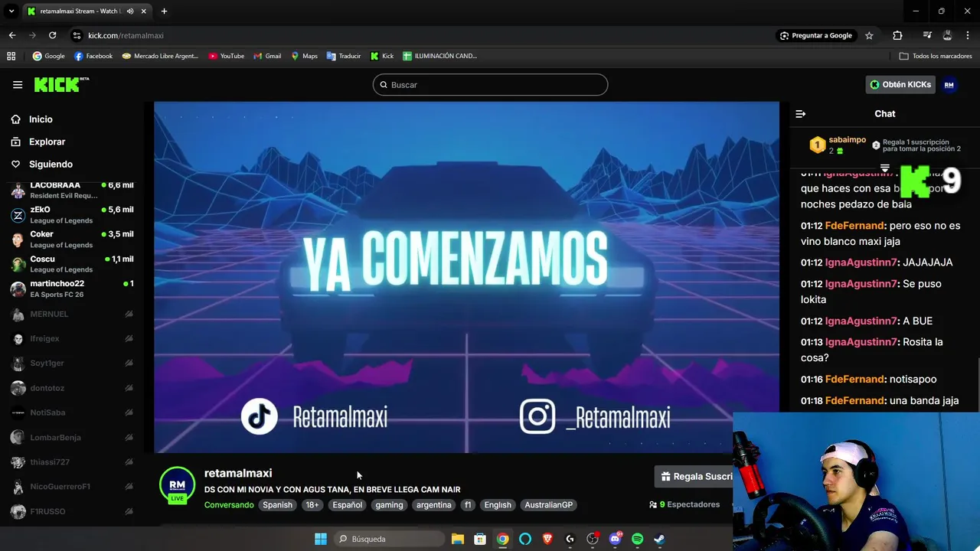Click IgnaAgustinn7 username beside JAJAJAJA

pos(861,262)
